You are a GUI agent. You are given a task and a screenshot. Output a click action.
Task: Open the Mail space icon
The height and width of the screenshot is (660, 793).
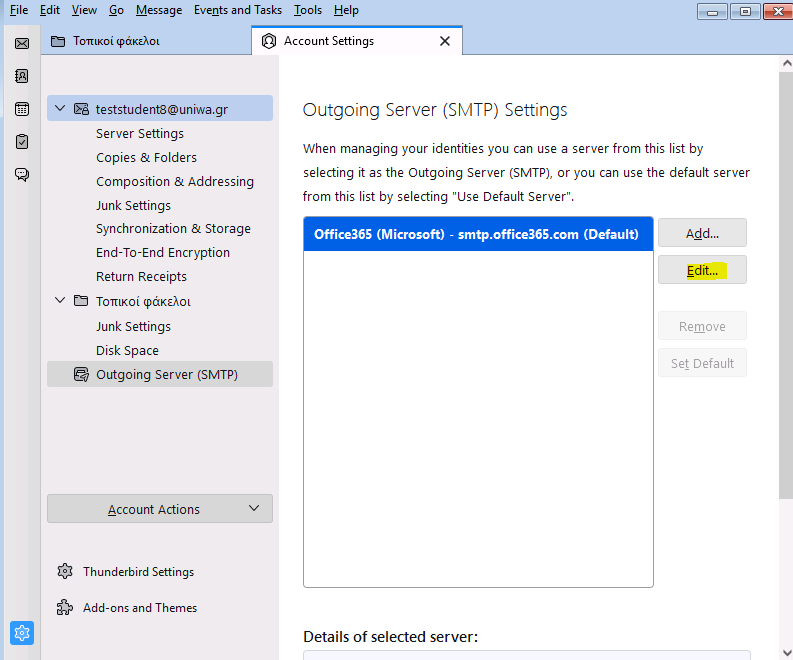coord(22,43)
